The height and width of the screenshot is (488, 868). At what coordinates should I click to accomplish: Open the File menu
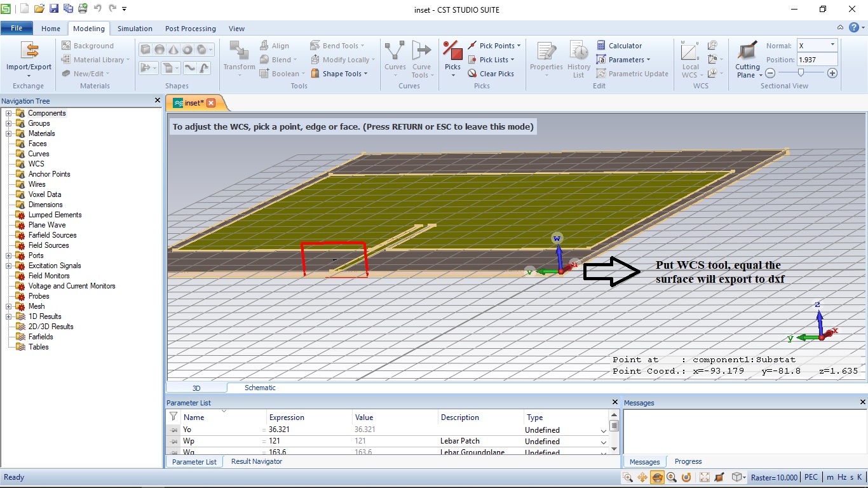[17, 28]
